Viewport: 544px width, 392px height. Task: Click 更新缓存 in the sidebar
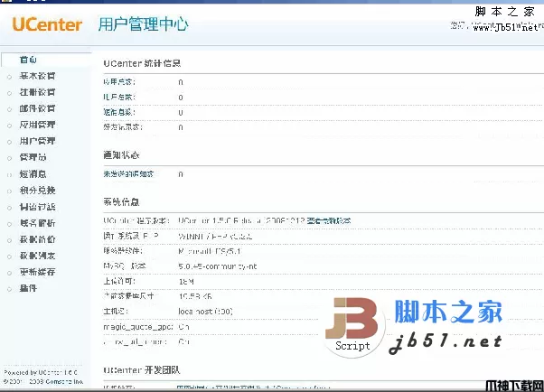(x=37, y=271)
